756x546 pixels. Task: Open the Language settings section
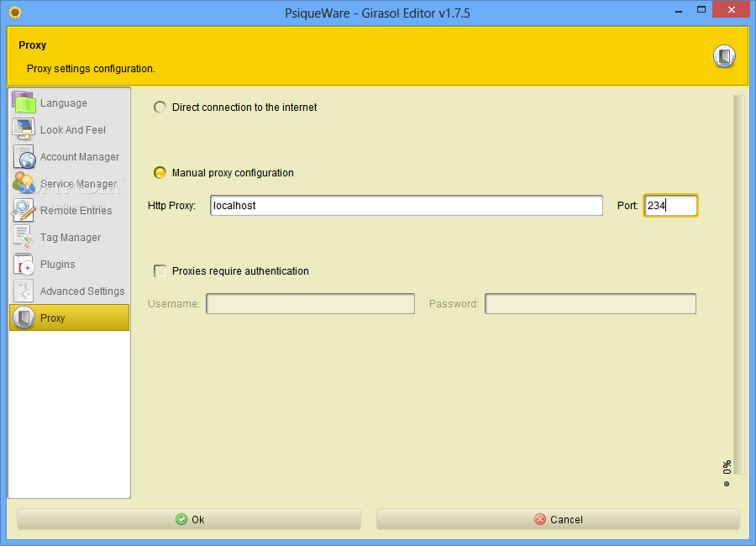pos(70,102)
